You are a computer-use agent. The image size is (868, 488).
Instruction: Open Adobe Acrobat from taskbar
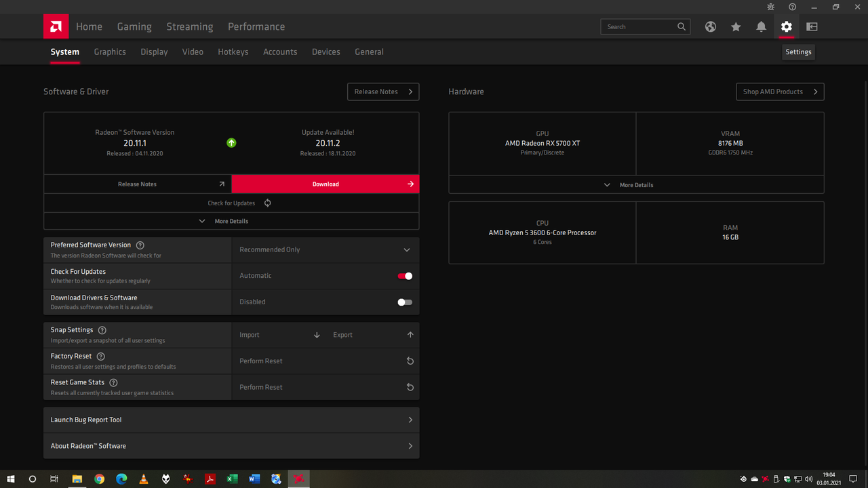coord(210,479)
